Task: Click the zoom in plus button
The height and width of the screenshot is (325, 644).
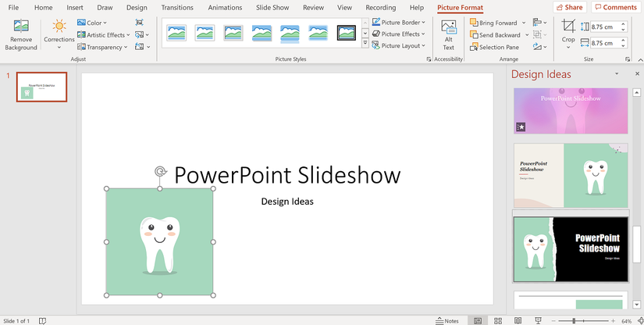Action: [613, 321]
